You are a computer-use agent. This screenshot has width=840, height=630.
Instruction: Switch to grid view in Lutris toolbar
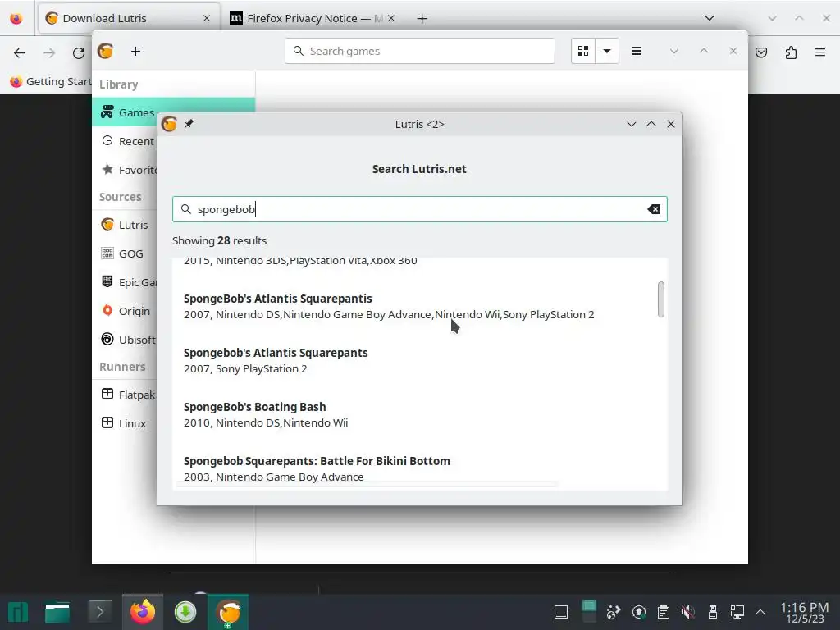point(583,52)
